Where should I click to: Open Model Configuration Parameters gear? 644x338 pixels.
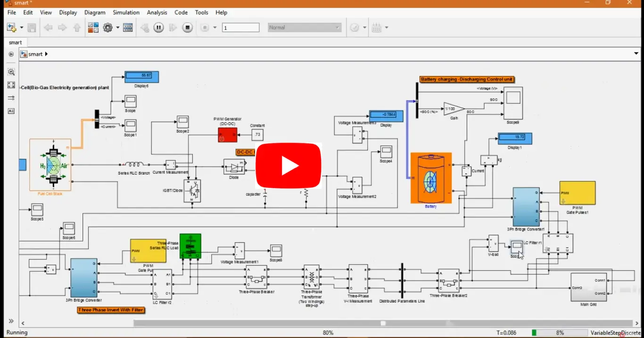click(x=107, y=28)
